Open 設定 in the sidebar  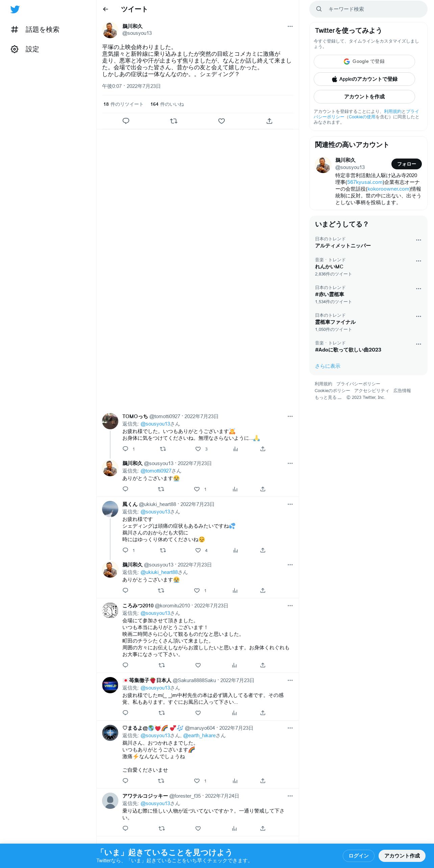click(25, 49)
